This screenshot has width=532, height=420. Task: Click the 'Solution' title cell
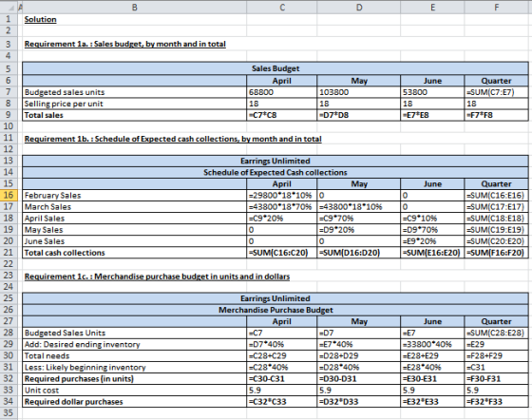(x=40, y=19)
